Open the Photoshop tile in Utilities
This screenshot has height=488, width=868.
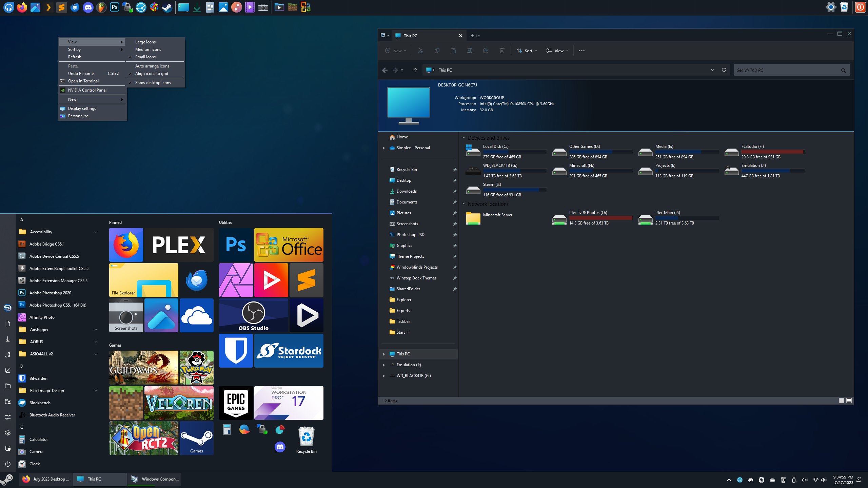(x=236, y=245)
